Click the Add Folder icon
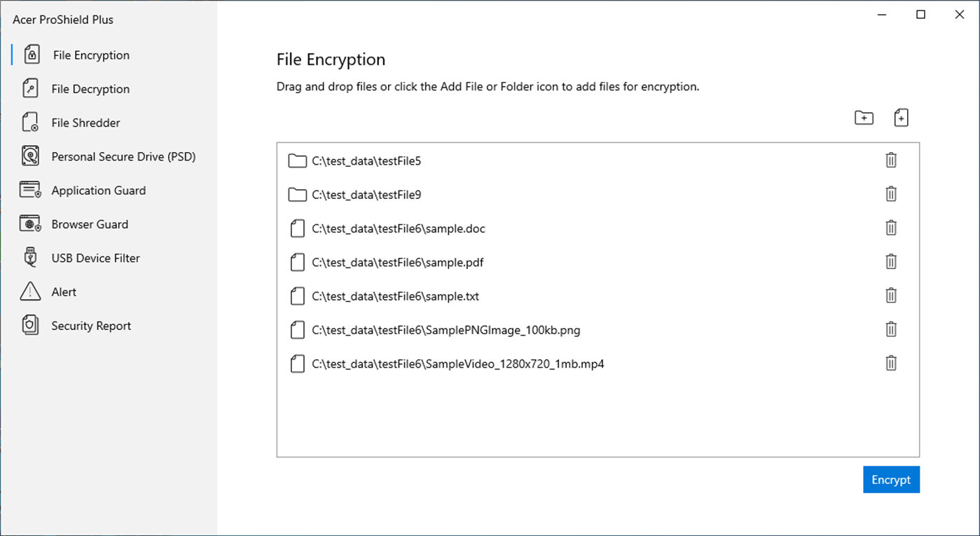The image size is (980, 536). tap(864, 117)
